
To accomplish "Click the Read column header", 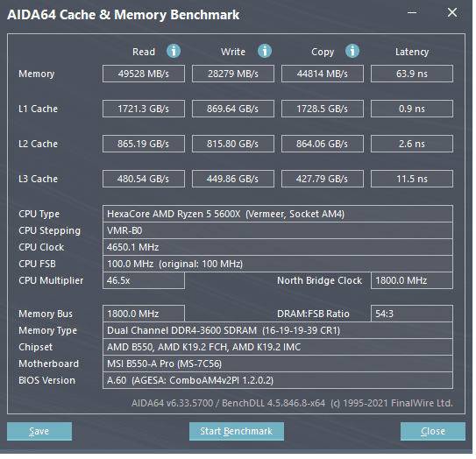I will click(144, 52).
